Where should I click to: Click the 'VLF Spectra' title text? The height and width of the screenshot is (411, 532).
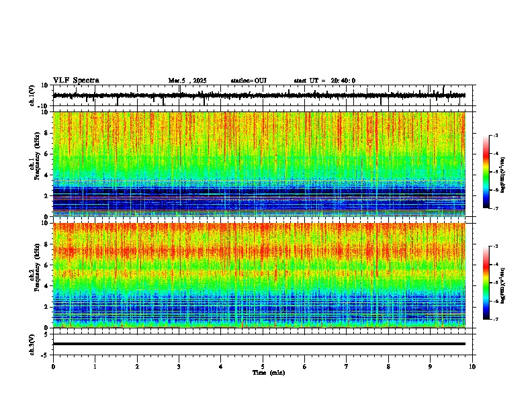click(x=77, y=80)
